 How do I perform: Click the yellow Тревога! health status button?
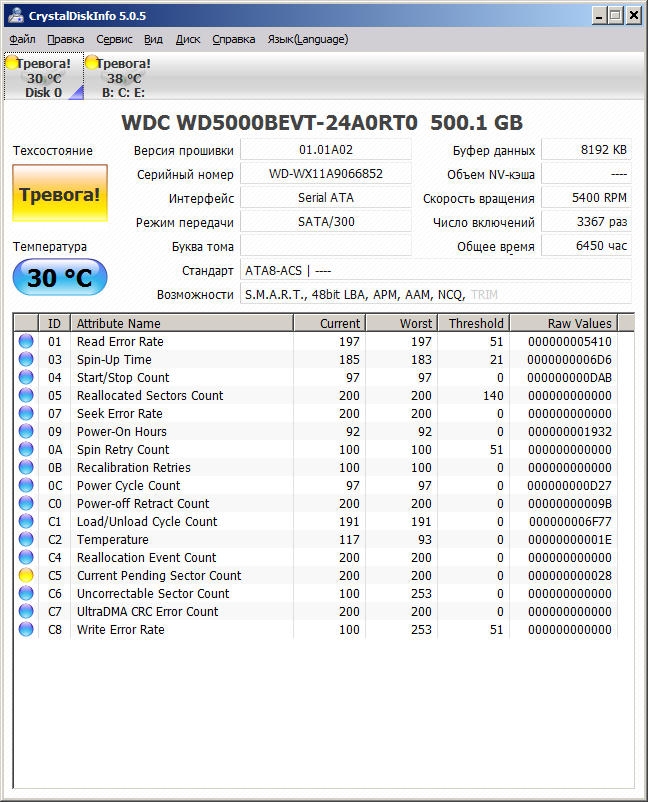pyautogui.click(x=60, y=193)
